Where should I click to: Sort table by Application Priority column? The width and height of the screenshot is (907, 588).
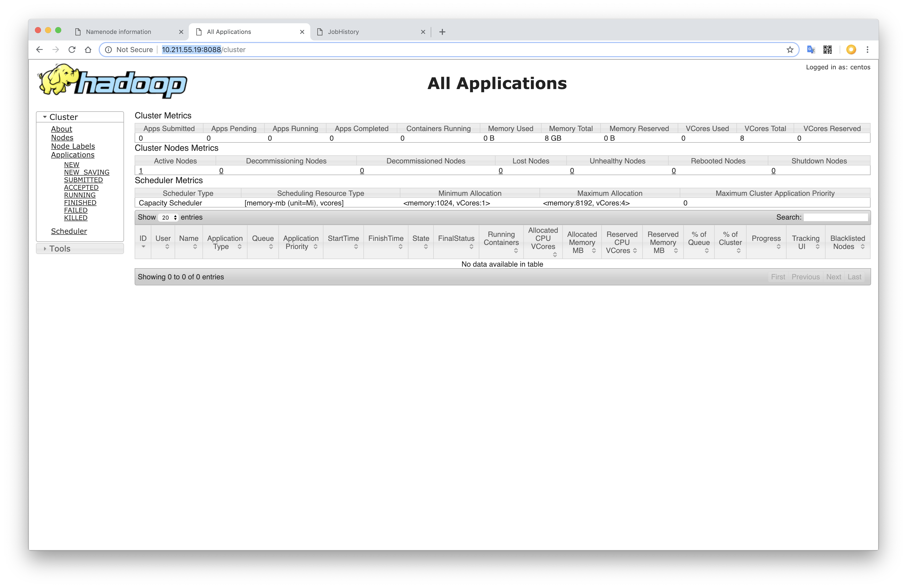click(x=301, y=242)
